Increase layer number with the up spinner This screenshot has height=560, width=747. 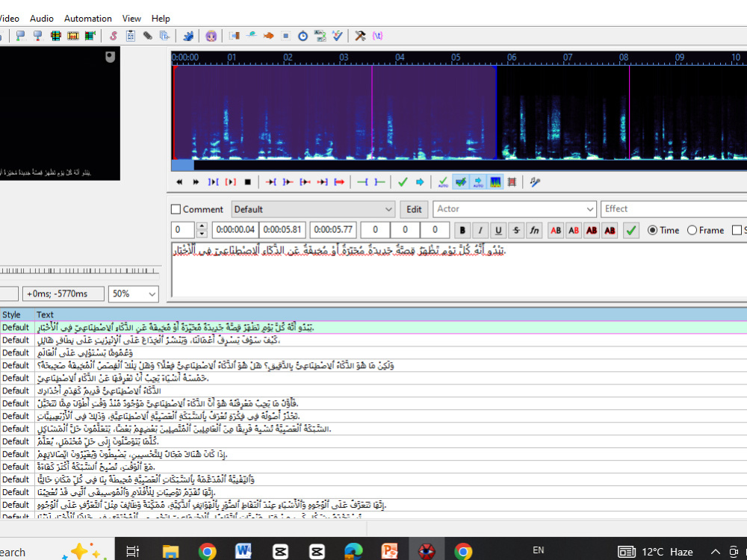click(202, 227)
